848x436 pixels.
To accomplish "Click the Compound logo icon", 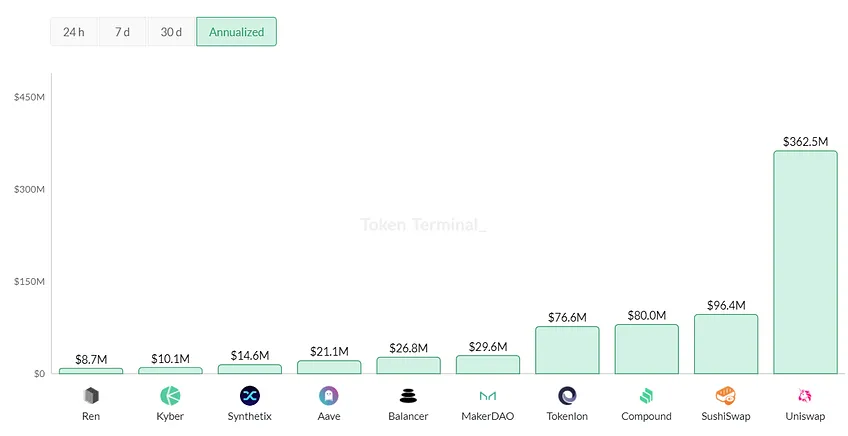I will pyautogui.click(x=646, y=396).
